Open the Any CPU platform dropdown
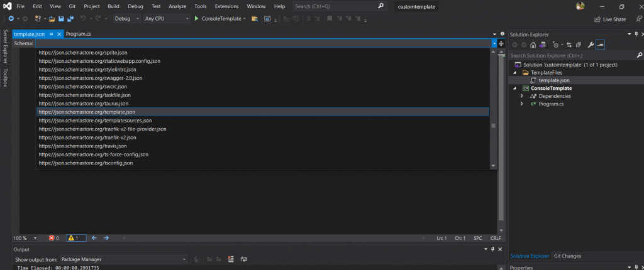Viewport: 644px width, 270px height. tap(167, 18)
